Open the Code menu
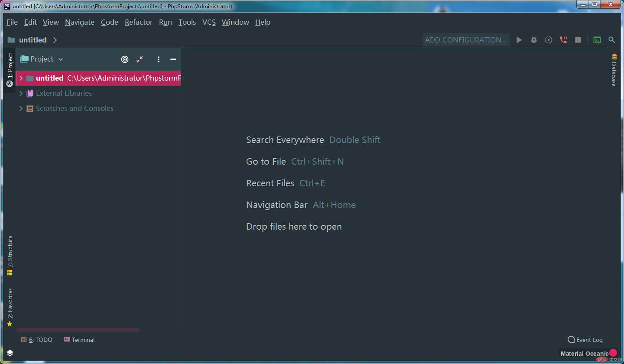The image size is (624, 364). [110, 22]
